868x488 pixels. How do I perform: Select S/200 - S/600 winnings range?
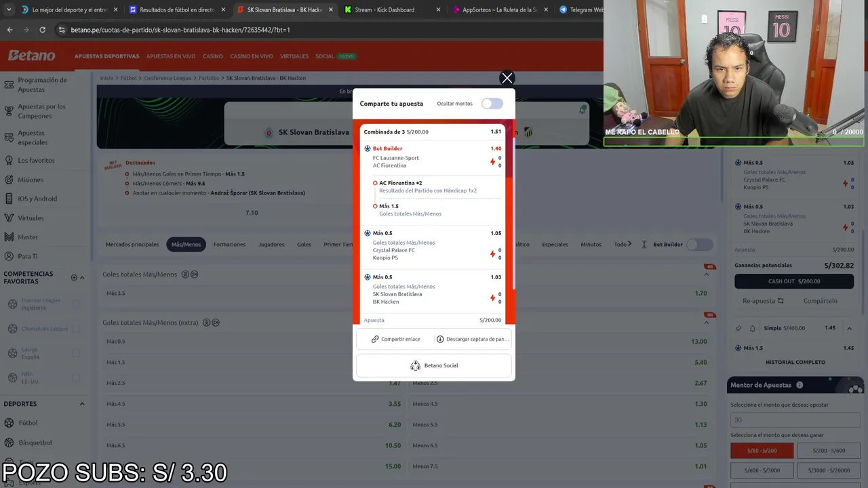pyautogui.click(x=829, y=451)
